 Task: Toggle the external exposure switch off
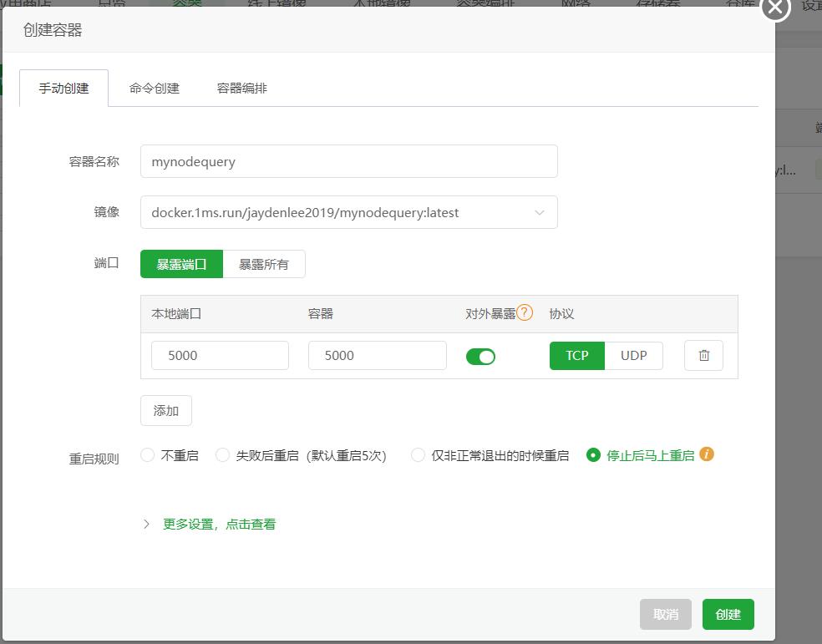tap(480, 357)
